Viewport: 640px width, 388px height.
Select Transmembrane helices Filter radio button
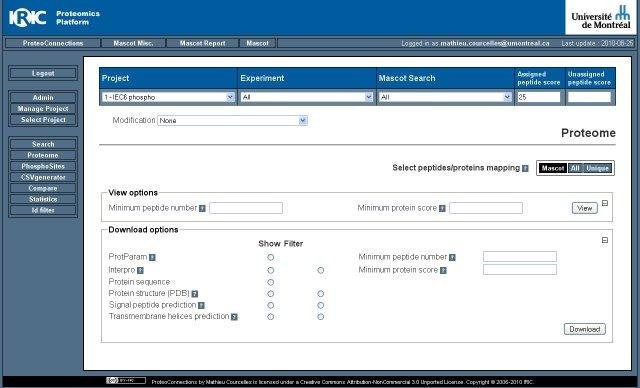coord(321,317)
